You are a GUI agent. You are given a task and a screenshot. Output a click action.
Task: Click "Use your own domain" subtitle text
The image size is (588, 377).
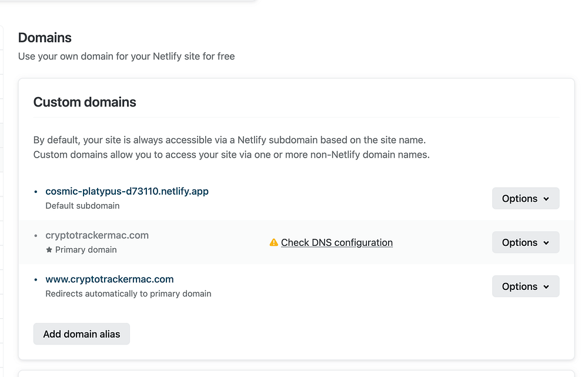coord(126,56)
